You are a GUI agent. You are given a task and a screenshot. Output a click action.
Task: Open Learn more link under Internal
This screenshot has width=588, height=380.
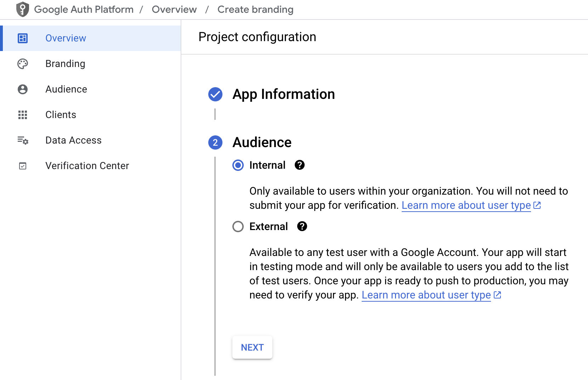[x=466, y=206]
